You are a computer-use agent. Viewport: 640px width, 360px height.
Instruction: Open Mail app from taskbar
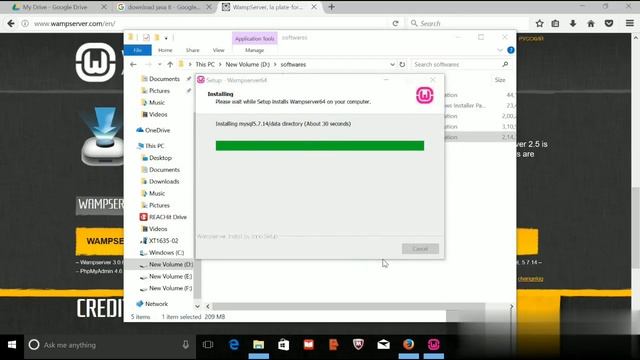[383, 345]
